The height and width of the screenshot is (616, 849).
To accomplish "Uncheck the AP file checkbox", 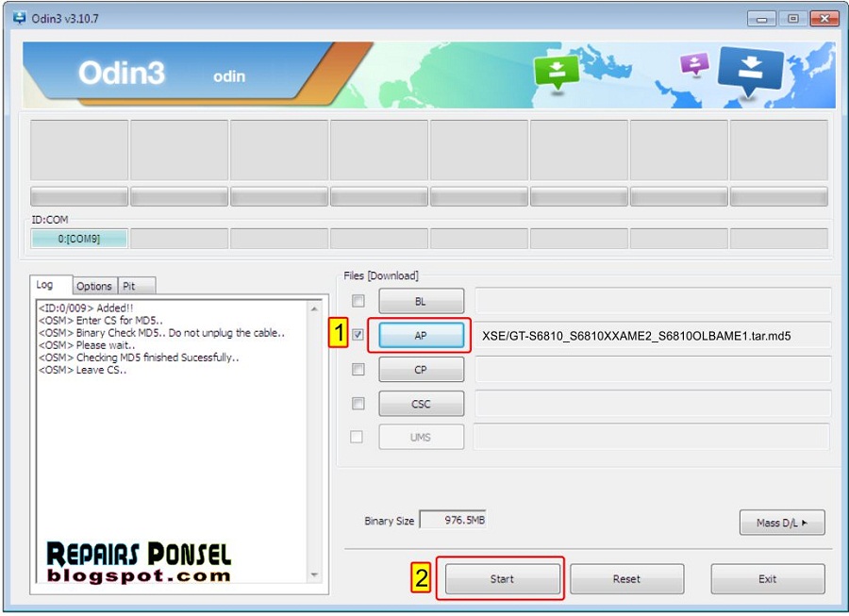I will click(358, 335).
